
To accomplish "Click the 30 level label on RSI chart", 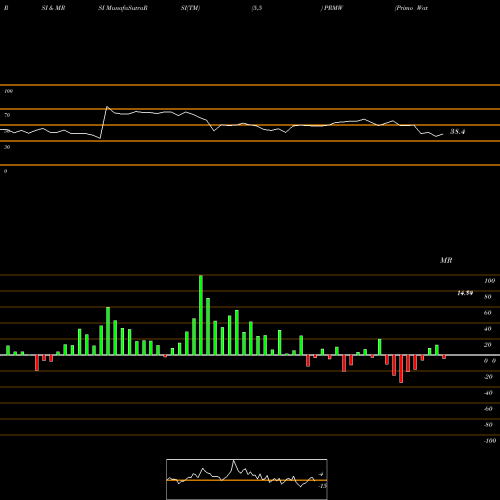I will pos(7,147).
